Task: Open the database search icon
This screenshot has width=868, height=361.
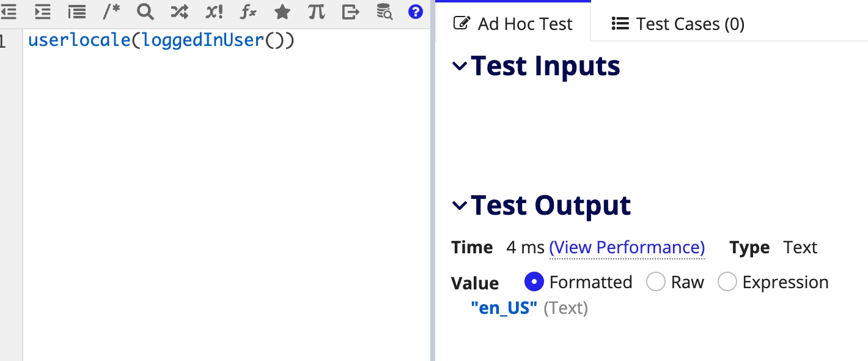Action: [384, 11]
